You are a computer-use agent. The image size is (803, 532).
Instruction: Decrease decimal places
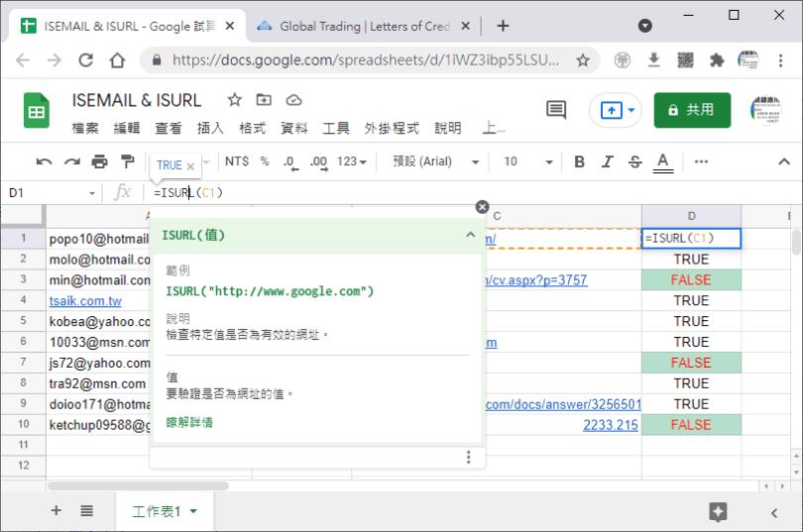[x=290, y=162]
